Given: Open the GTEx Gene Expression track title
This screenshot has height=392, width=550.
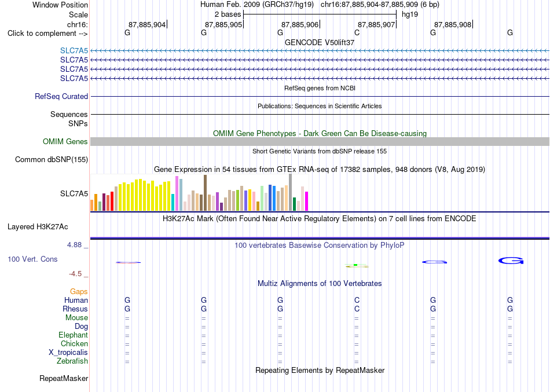Looking at the screenshot, I should click(320, 170).
